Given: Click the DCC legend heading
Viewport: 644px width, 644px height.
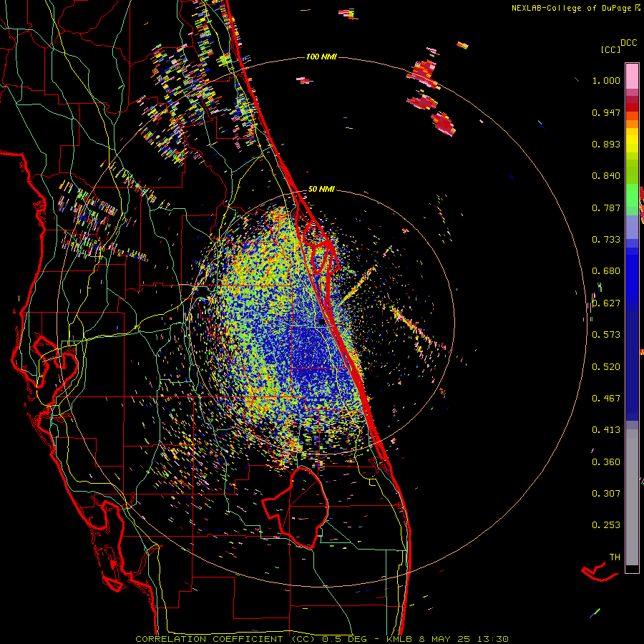Looking at the screenshot, I should [x=628, y=43].
